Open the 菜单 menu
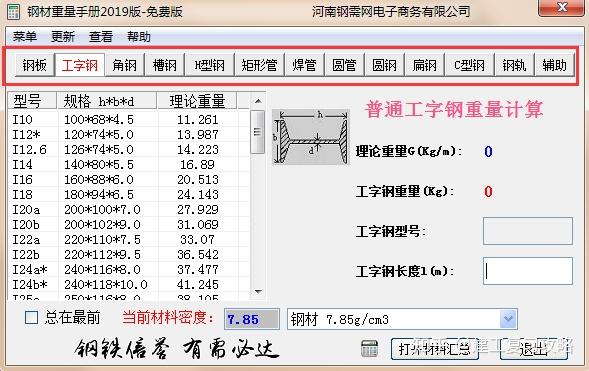Image resolution: width=589 pixels, height=371 pixels. point(25,37)
